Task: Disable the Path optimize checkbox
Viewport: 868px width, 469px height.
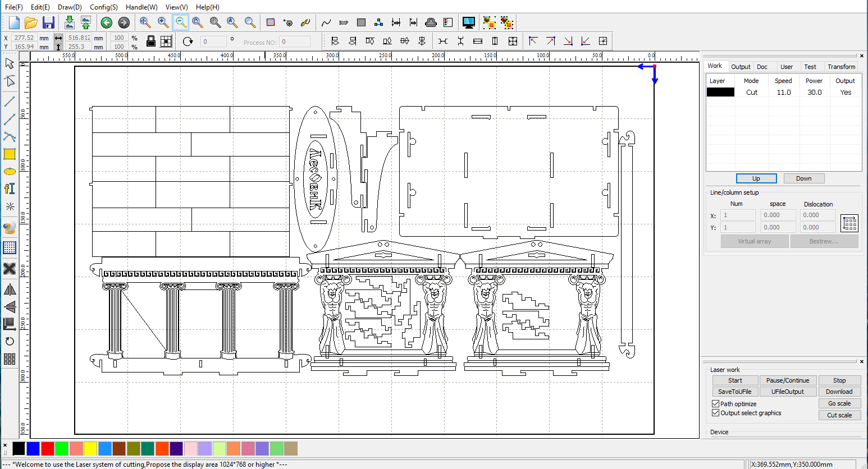Action: [x=716, y=404]
